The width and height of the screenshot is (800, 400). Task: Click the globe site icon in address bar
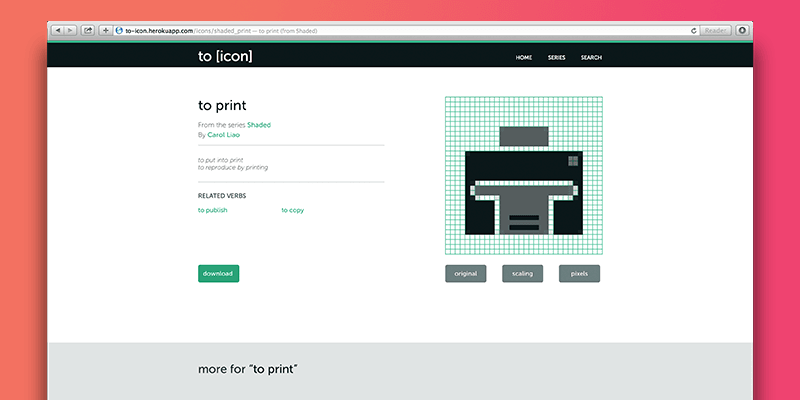coord(119,31)
